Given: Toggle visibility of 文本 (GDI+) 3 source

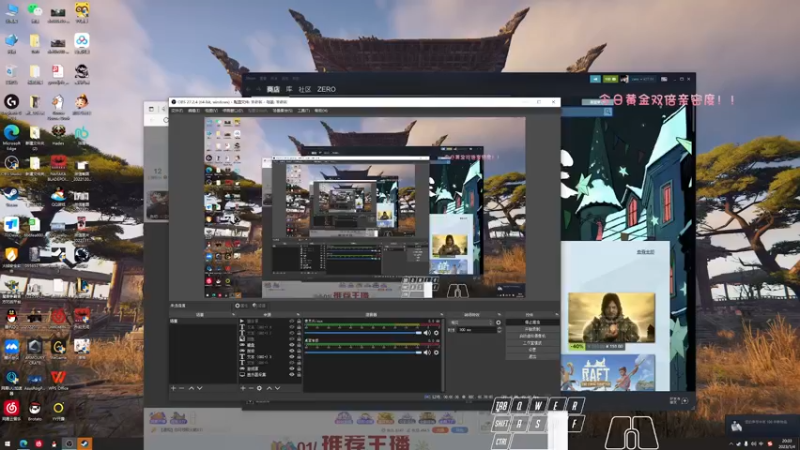Looking at the screenshot, I should coord(292,357).
